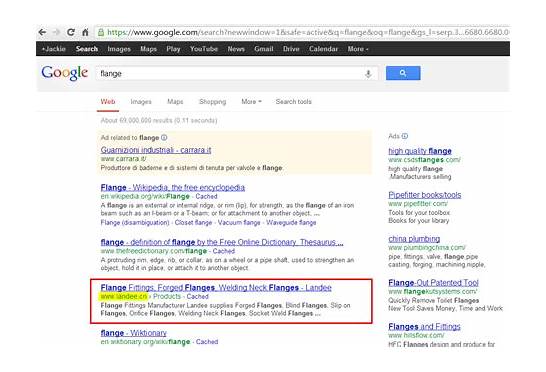
Task: Click the green padlock security icon
Action: pos(101,32)
